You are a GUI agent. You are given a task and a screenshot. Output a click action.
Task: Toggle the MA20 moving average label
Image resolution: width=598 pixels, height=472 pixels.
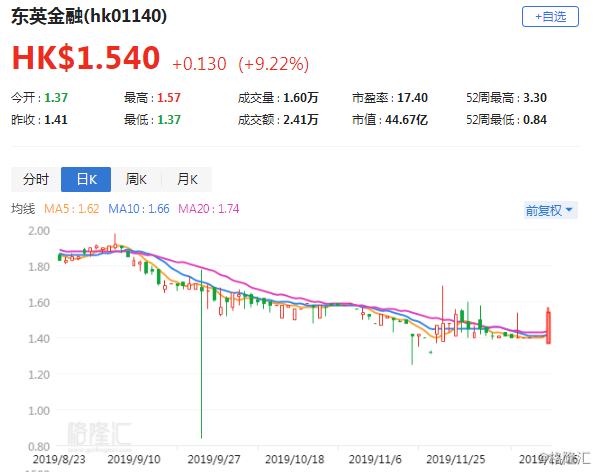coord(209,209)
